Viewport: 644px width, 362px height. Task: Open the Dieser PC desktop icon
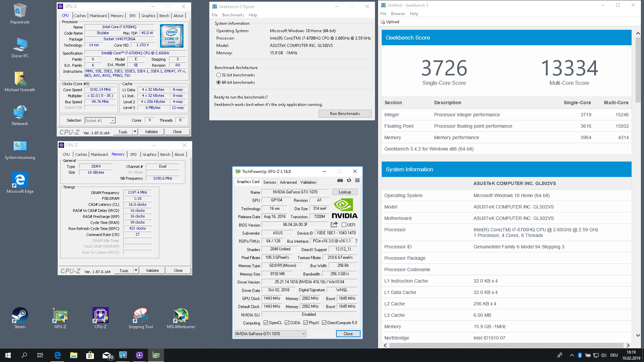pyautogui.click(x=20, y=48)
